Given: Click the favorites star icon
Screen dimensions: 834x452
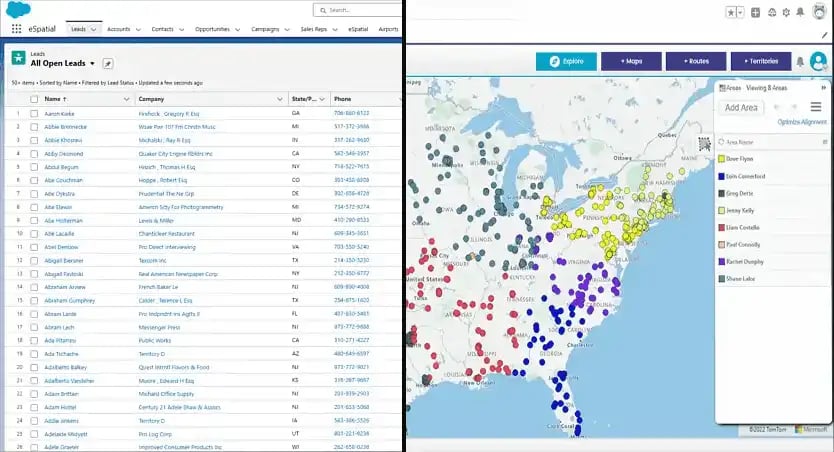Looking at the screenshot, I should pos(730,12).
